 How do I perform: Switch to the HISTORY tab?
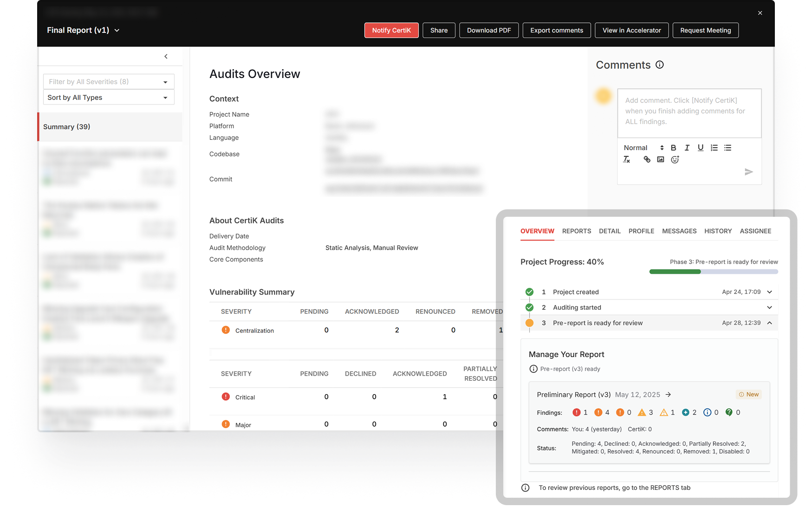718,231
